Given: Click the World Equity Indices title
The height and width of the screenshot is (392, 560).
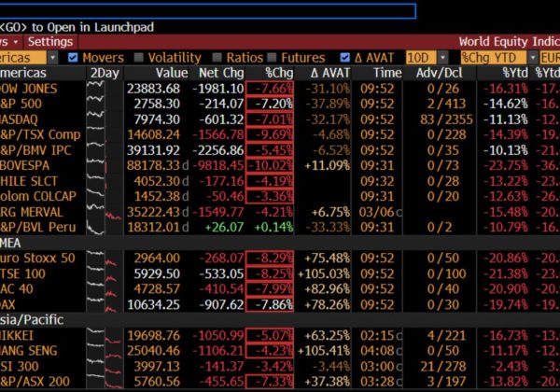Looking at the screenshot, I should [x=510, y=42].
